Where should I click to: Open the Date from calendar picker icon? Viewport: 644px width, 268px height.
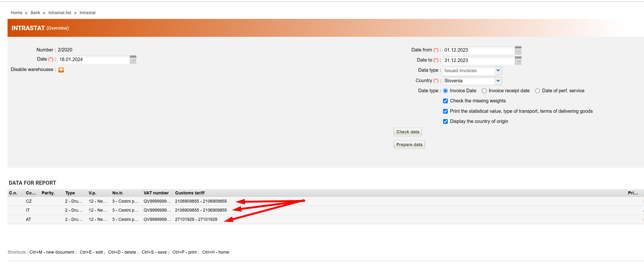point(518,50)
